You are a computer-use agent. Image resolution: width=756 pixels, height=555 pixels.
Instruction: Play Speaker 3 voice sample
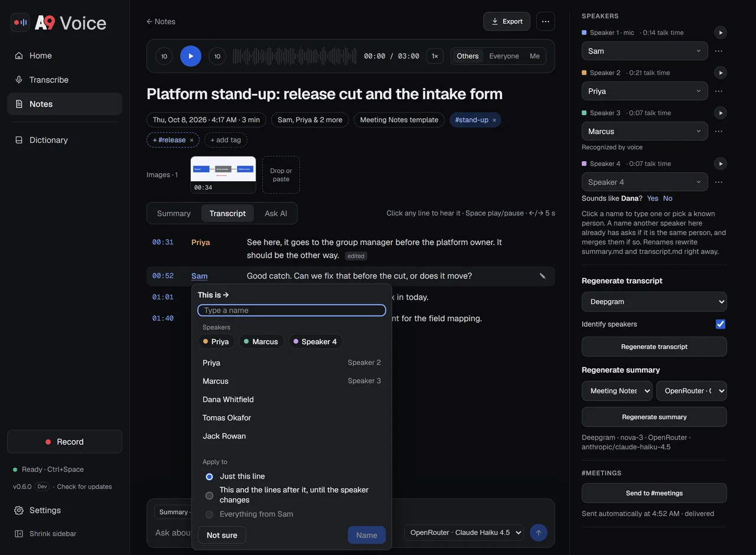click(720, 113)
